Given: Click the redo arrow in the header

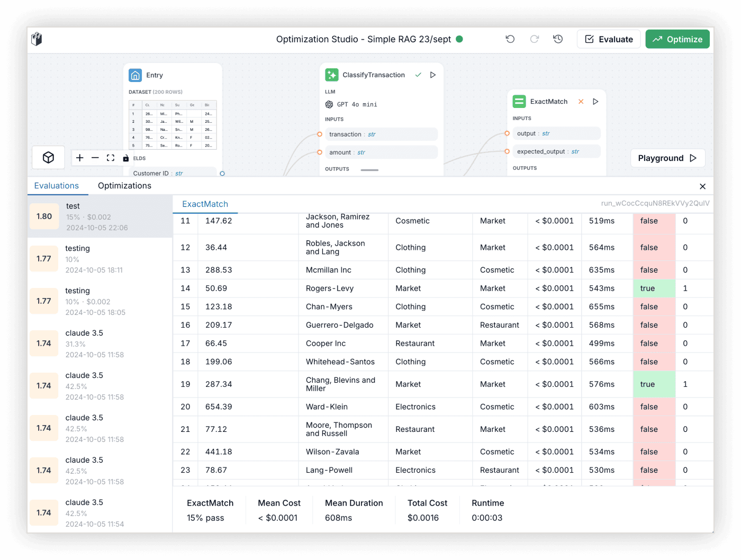Looking at the screenshot, I should 535,39.
